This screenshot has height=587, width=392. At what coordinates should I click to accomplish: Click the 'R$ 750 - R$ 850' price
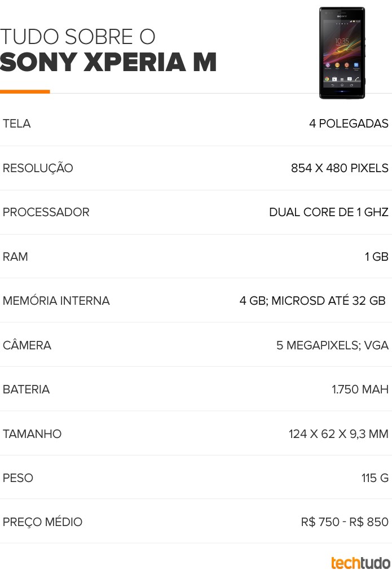coord(345,522)
